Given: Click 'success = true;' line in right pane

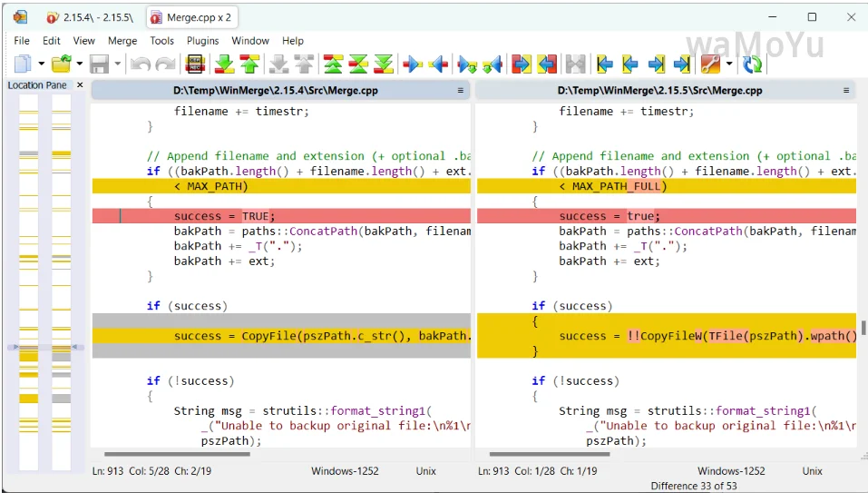Looking at the screenshot, I should coord(667,216).
